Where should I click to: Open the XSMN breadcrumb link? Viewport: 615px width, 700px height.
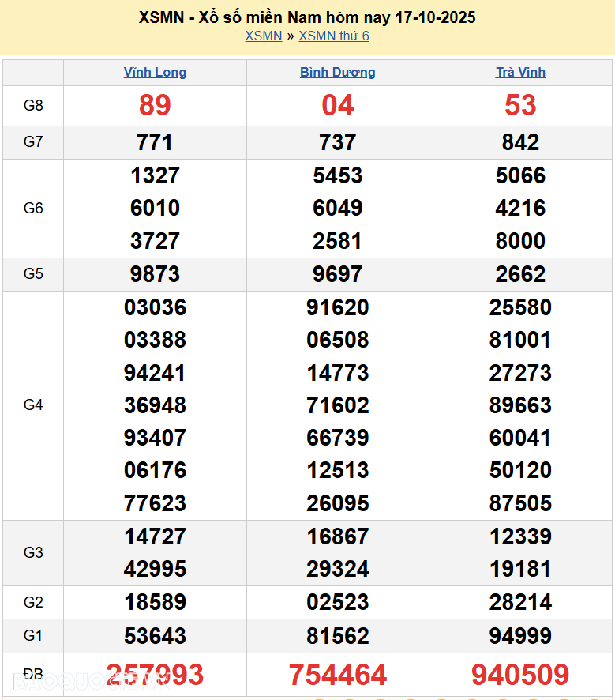[263, 36]
